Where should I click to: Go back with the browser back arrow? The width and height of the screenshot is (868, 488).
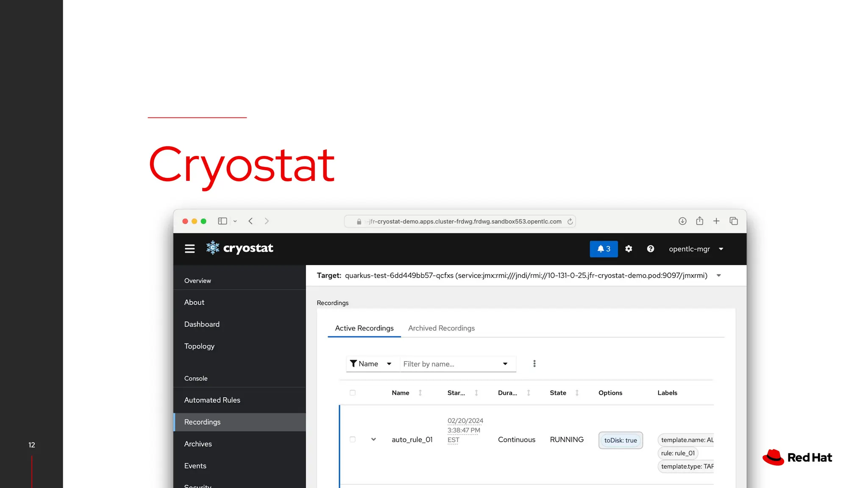(250, 221)
